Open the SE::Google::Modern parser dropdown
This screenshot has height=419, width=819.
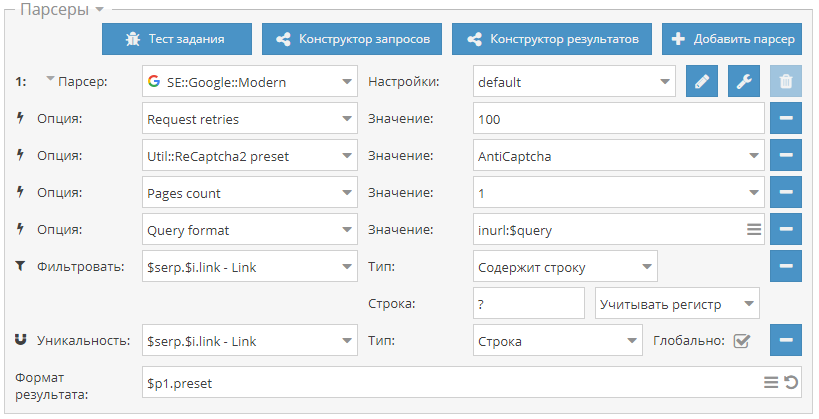[250, 81]
